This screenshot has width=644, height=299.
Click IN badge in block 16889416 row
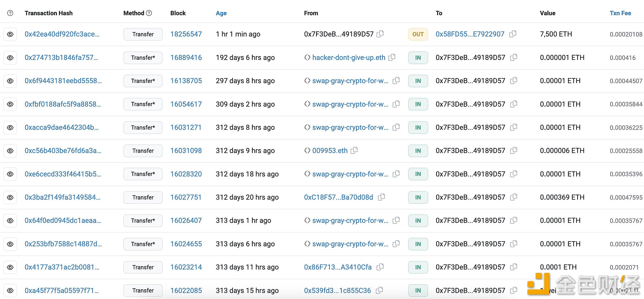[418, 58]
